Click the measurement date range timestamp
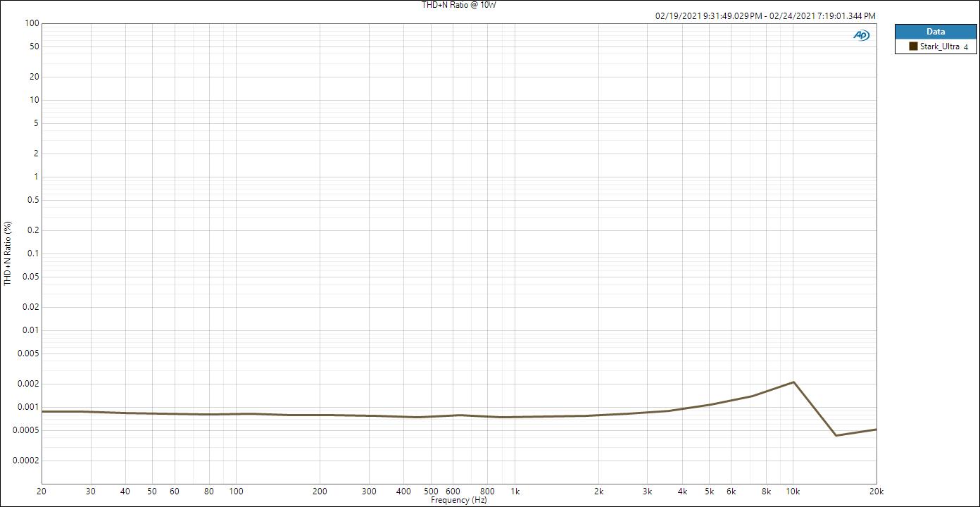 765,15
